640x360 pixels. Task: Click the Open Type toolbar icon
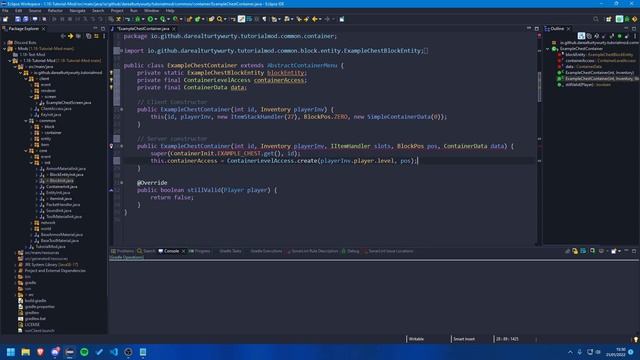pyautogui.click(x=211, y=19)
